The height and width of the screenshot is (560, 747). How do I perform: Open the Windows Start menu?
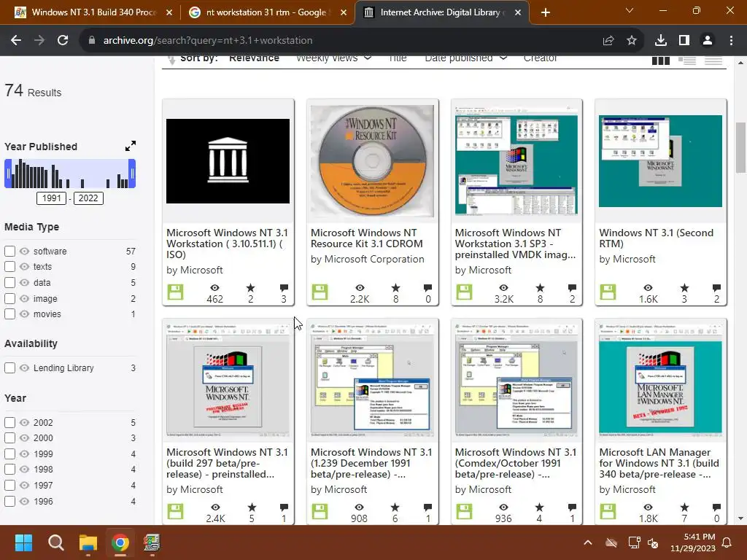[23, 542]
